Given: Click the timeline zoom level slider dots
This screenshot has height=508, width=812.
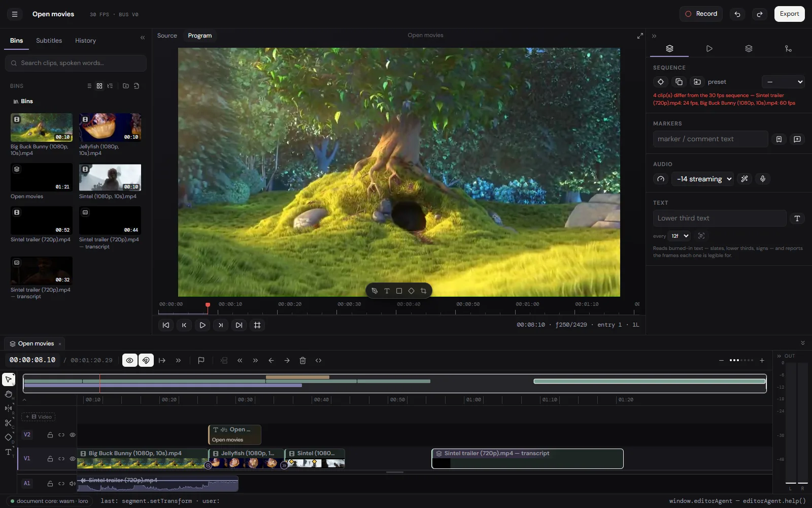Looking at the screenshot, I should click(741, 360).
